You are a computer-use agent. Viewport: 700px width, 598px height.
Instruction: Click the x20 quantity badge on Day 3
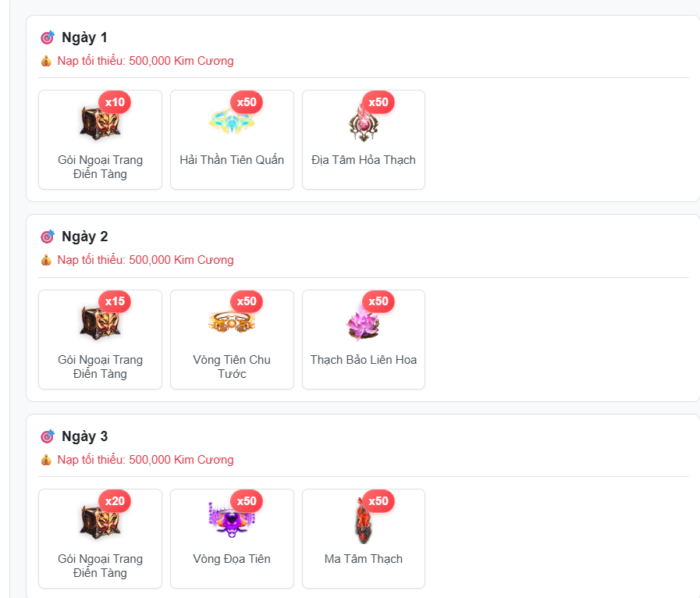(115, 501)
